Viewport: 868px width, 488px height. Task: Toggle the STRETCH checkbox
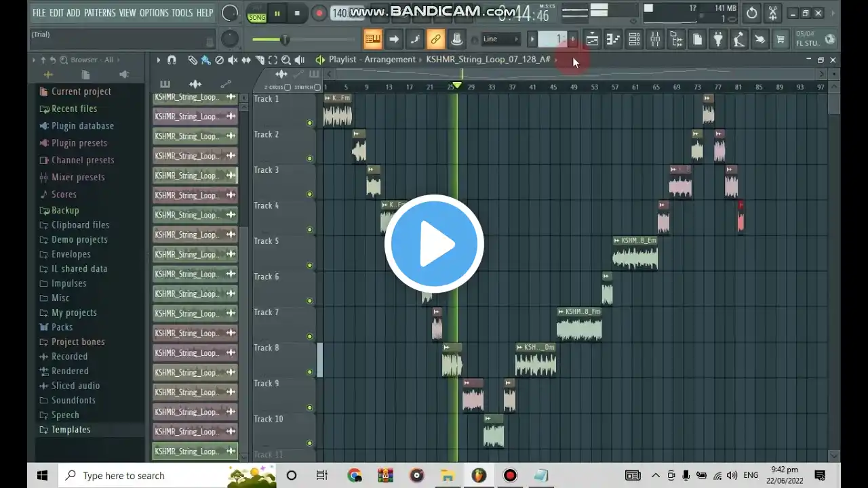[x=317, y=87]
